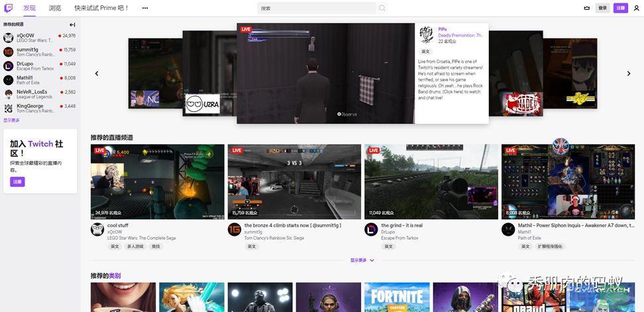Open the Prime crown loot icon
This screenshot has height=312, width=644.
pos(586,8)
